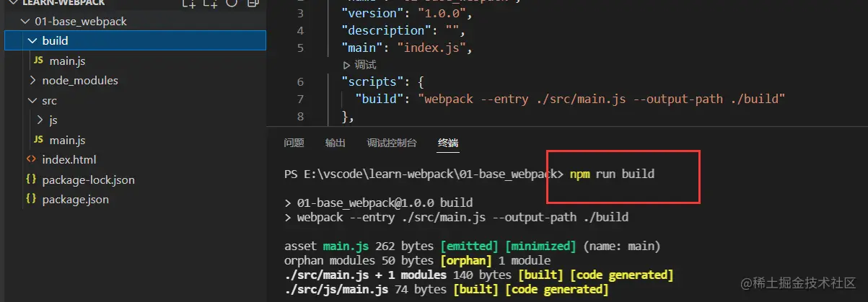Click the "scripts" key in the editor
The image size is (868, 302).
coord(371,81)
